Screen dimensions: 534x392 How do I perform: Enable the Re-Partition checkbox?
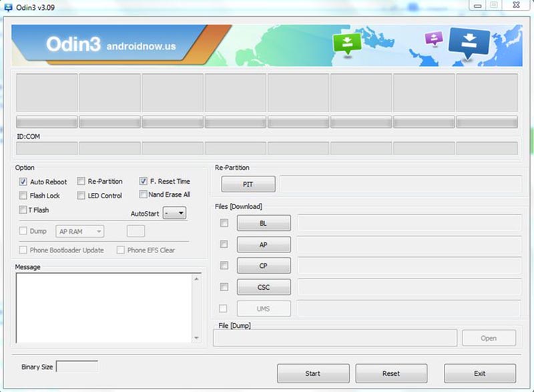[x=81, y=181]
